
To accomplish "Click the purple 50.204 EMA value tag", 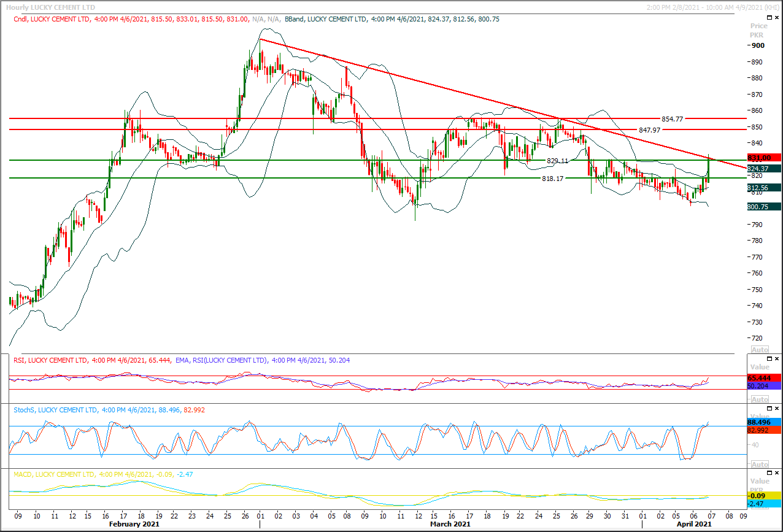I will [764, 386].
